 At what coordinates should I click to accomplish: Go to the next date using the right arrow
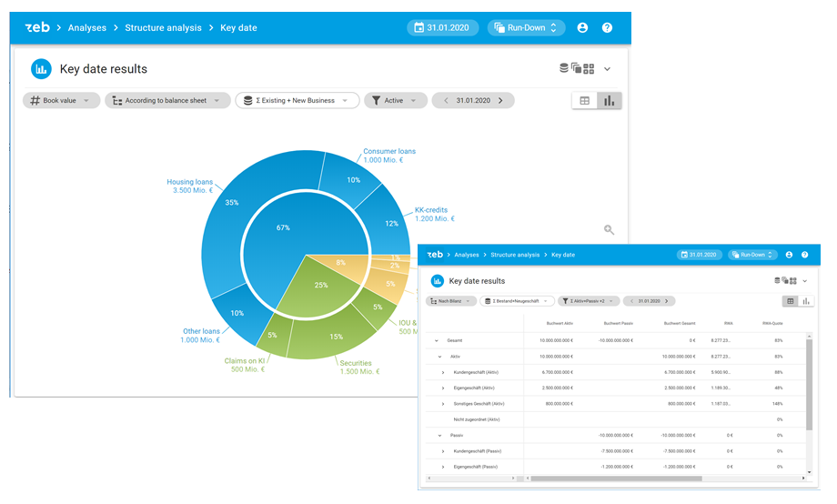pos(501,101)
